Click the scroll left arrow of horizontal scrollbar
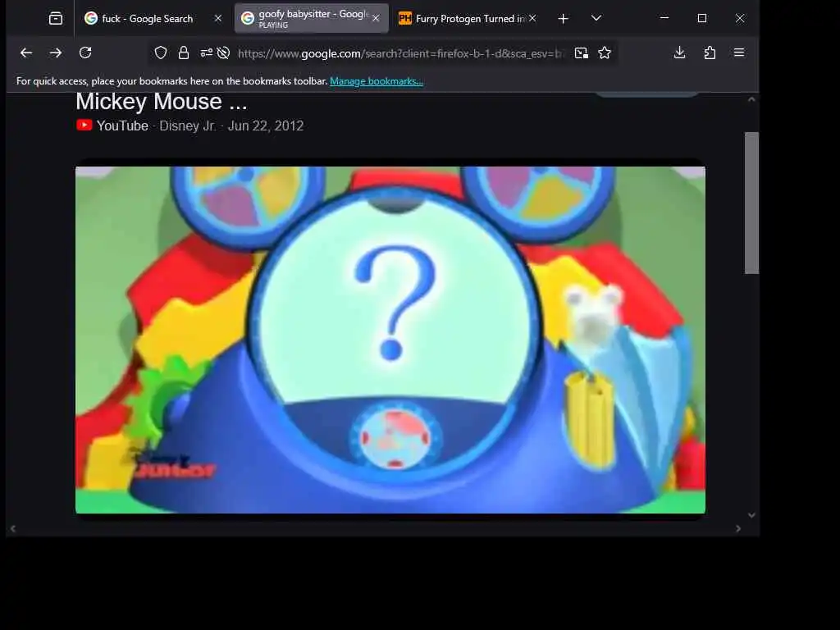The height and width of the screenshot is (630, 840). pyautogui.click(x=13, y=529)
